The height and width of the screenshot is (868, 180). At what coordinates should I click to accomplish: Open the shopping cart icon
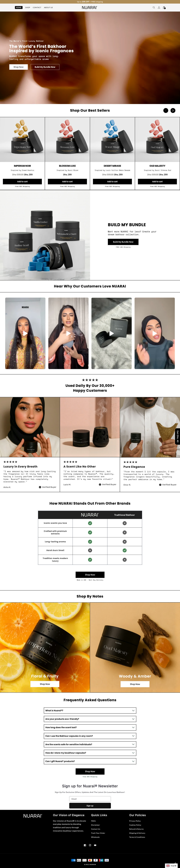(x=164, y=7)
